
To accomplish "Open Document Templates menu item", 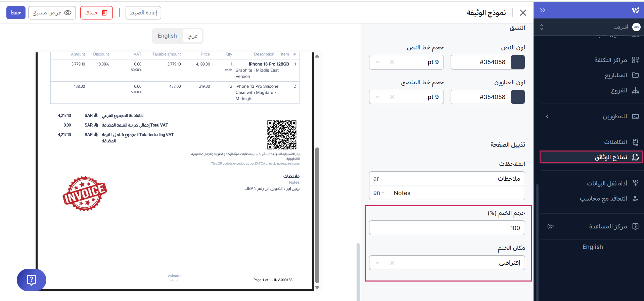I will [611, 157].
